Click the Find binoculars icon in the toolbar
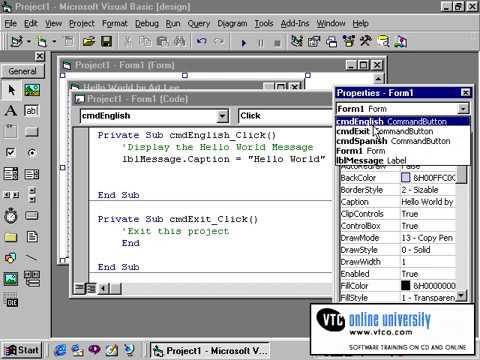Viewport: 480px width, 360px height. (180, 42)
